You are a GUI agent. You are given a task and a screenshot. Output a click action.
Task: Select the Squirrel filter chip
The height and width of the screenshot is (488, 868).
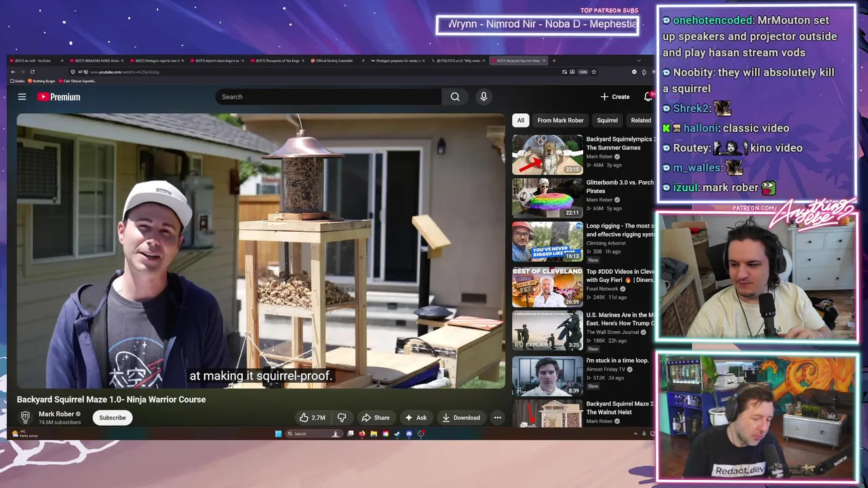tap(607, 121)
